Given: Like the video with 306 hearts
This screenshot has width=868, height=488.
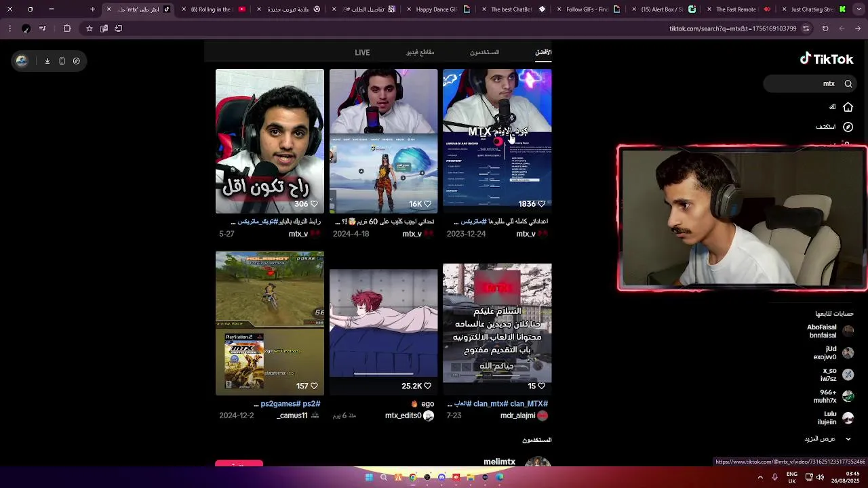Looking at the screenshot, I should [x=314, y=204].
